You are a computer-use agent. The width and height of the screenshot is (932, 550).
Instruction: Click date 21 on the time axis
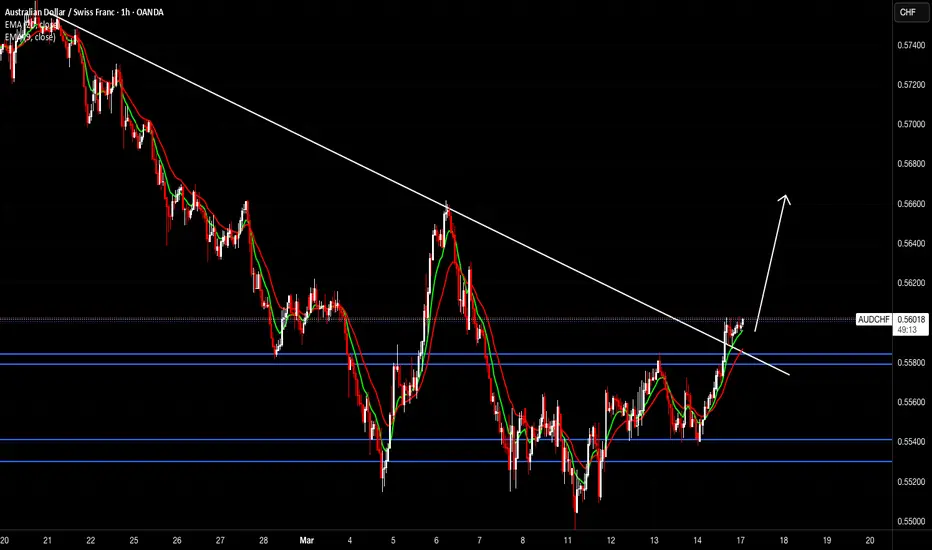click(x=48, y=540)
